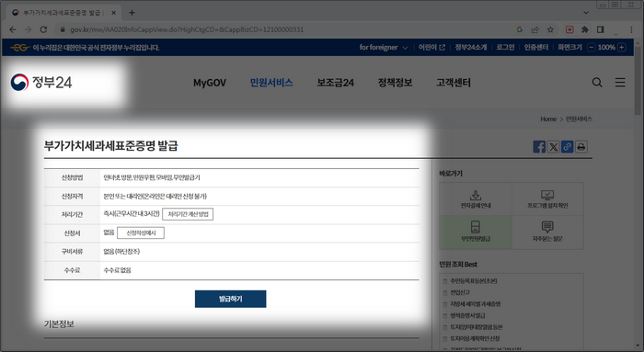The width and height of the screenshot is (644, 352).
Task: Click 로그인 link
Action: (x=505, y=47)
